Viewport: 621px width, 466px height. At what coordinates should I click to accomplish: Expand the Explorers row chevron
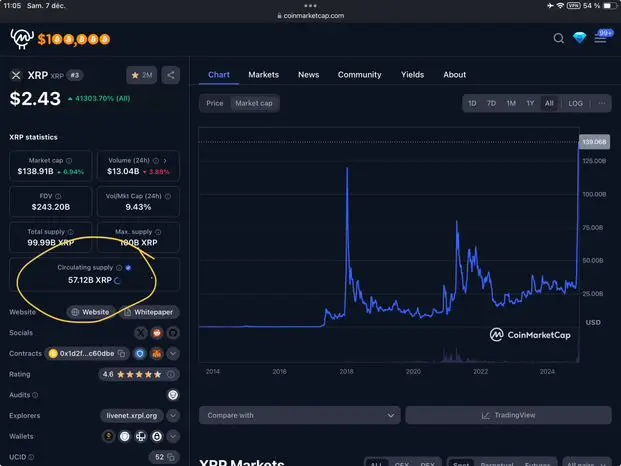click(173, 416)
